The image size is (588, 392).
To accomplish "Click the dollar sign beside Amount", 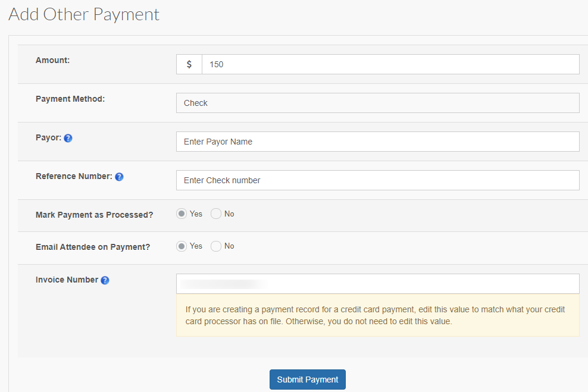I will pyautogui.click(x=189, y=64).
